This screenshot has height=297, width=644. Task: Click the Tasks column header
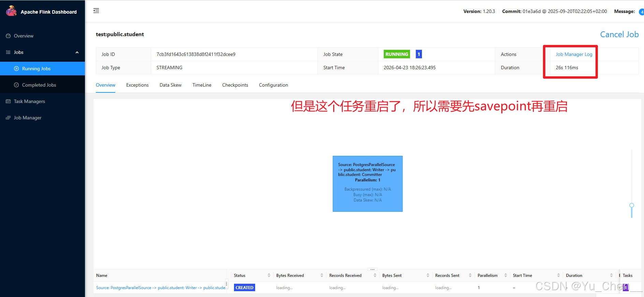[x=628, y=276]
